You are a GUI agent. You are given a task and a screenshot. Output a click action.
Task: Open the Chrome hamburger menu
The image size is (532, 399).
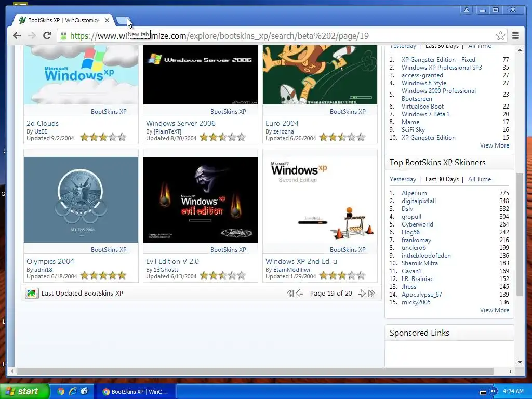(x=515, y=36)
